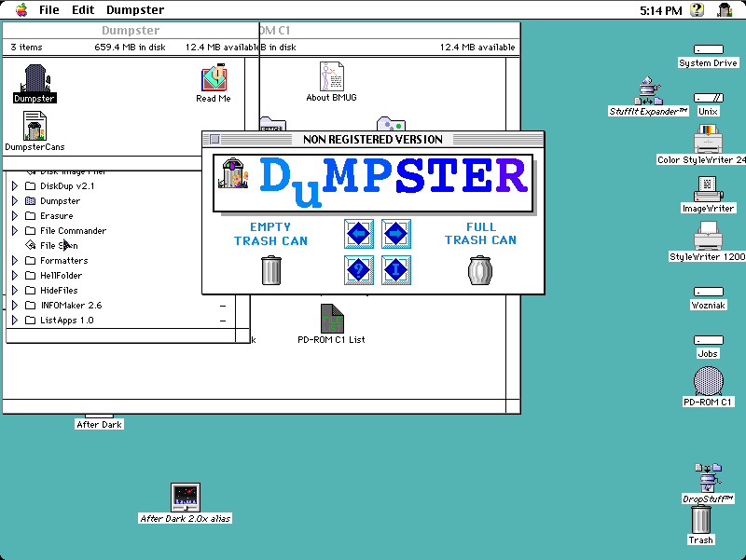Image resolution: width=746 pixels, height=560 pixels.
Task: Click the menu bar clock showing 5:14 PM
Action: pyautogui.click(x=661, y=10)
